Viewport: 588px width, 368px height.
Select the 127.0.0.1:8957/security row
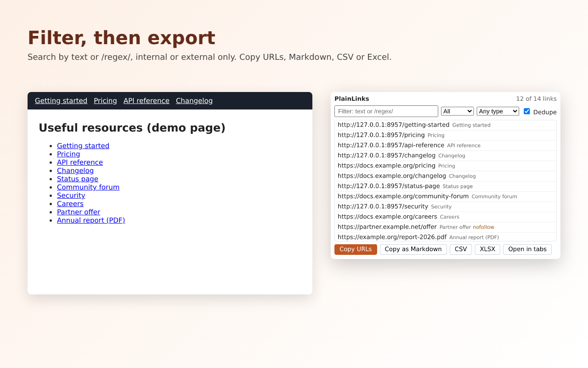point(446,207)
